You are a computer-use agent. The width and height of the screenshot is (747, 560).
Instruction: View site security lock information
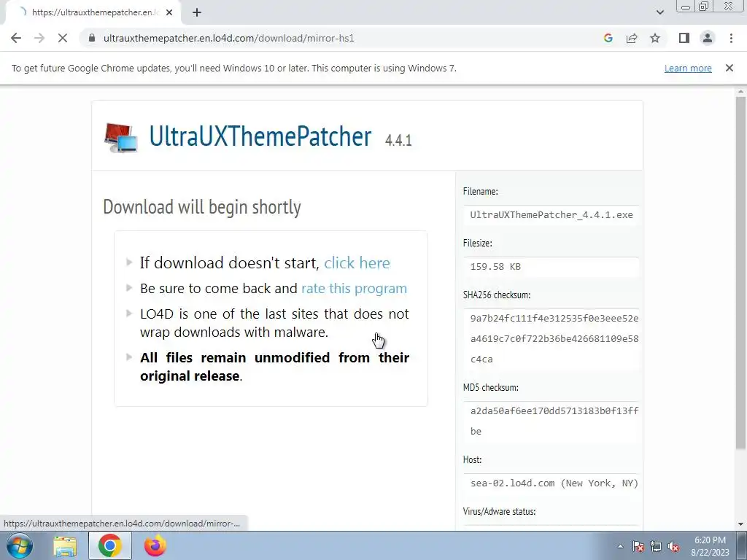coord(92,38)
